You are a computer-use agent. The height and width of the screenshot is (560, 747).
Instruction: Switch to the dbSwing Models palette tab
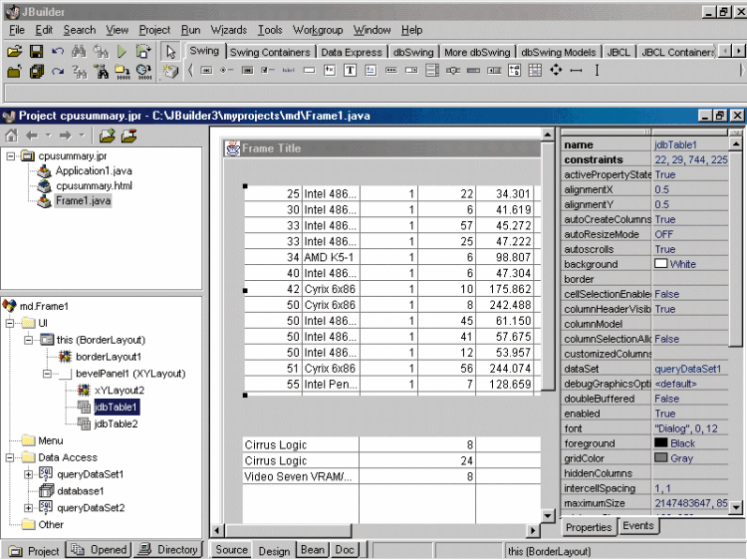pyautogui.click(x=559, y=53)
